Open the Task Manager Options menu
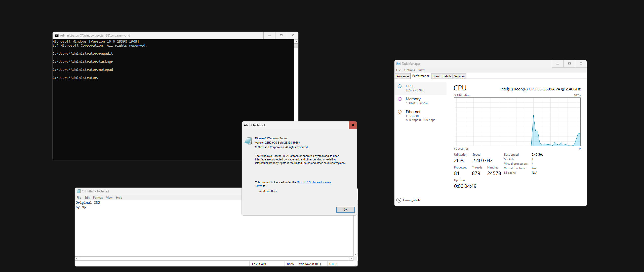Viewport: 644px width, 272px height. tap(409, 70)
